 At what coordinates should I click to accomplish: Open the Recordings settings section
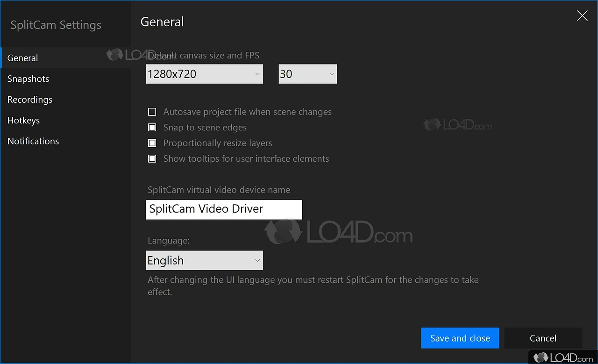65,100
